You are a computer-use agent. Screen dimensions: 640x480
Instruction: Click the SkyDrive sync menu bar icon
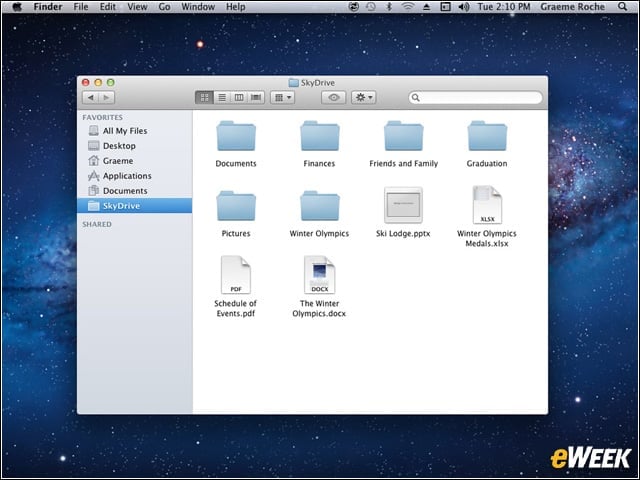(x=353, y=7)
